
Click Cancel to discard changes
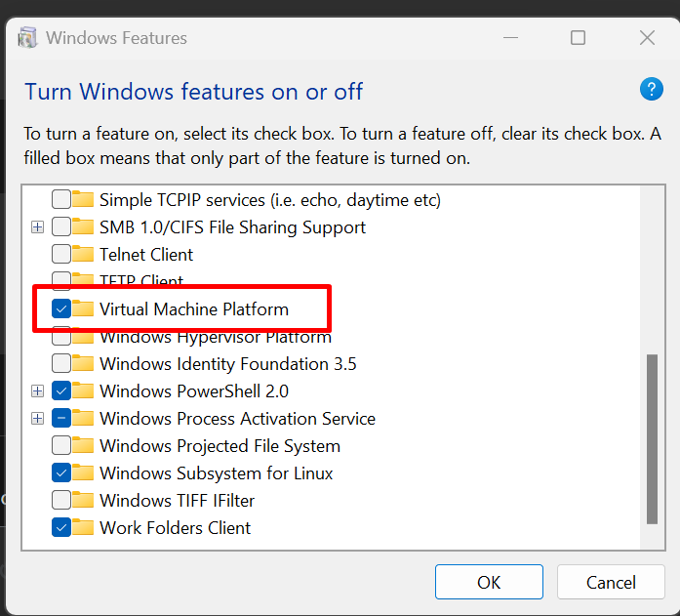[x=611, y=582]
